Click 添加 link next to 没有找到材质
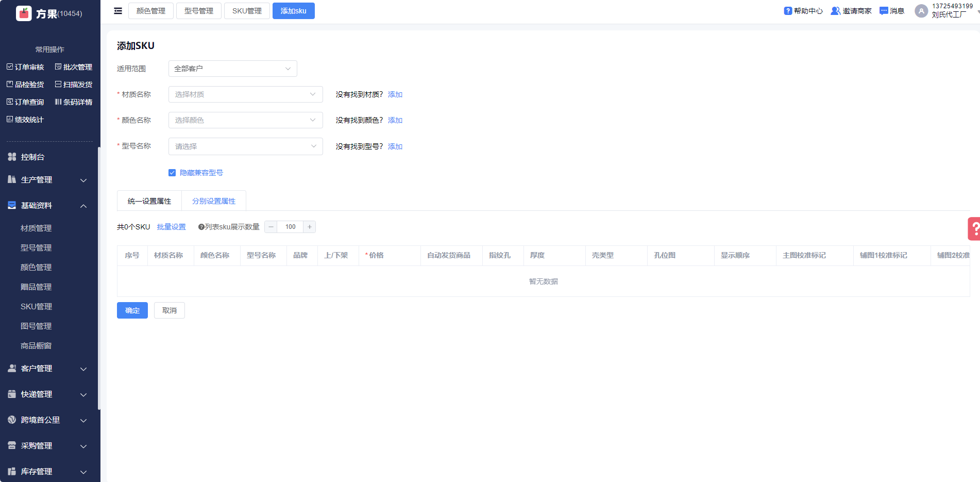Viewport: 980px width, 482px height. [395, 94]
